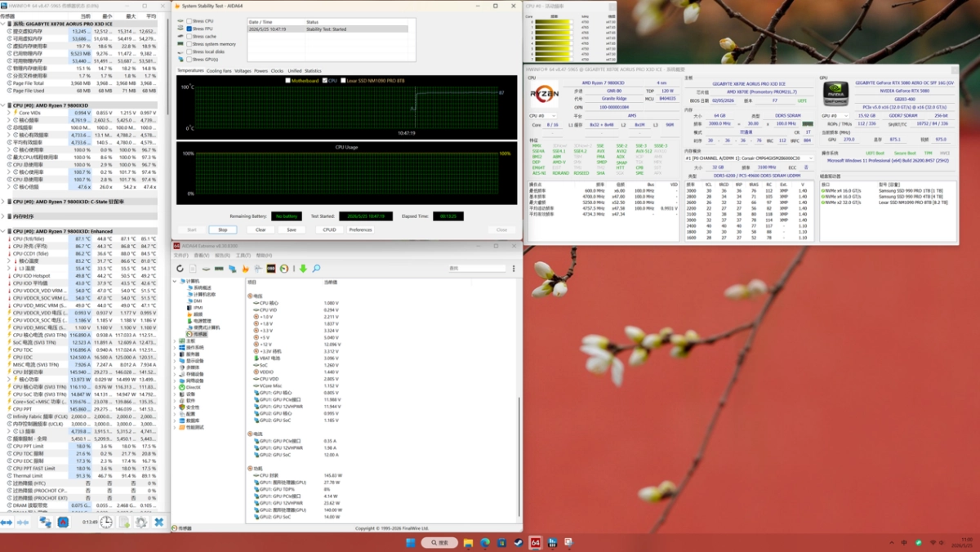Expand the 多媒体 tree node

[175, 367]
